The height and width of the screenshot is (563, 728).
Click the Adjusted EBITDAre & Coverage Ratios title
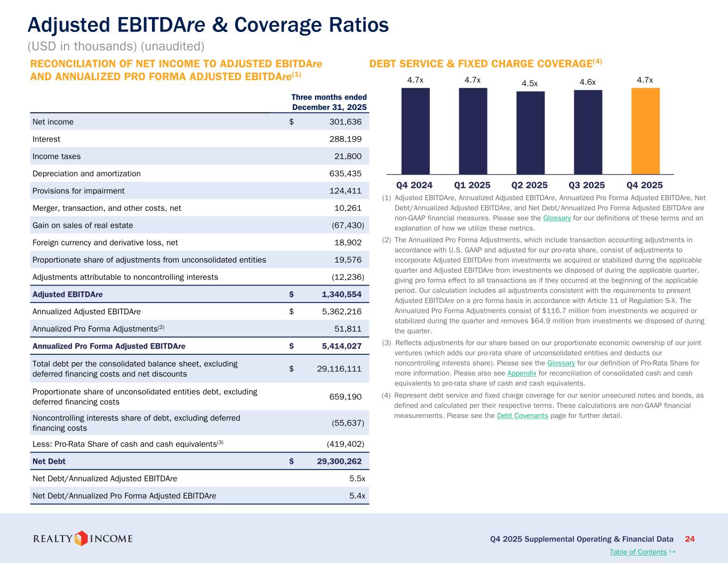point(208,25)
